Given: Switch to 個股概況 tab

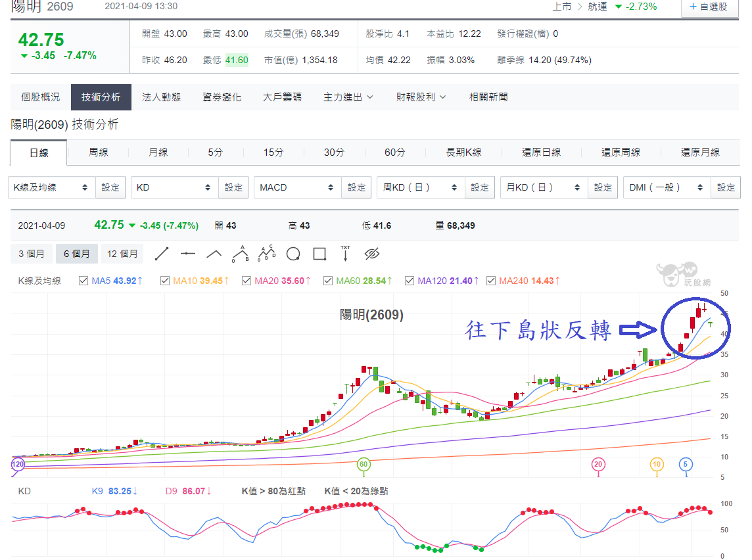Looking at the screenshot, I should click(x=41, y=97).
